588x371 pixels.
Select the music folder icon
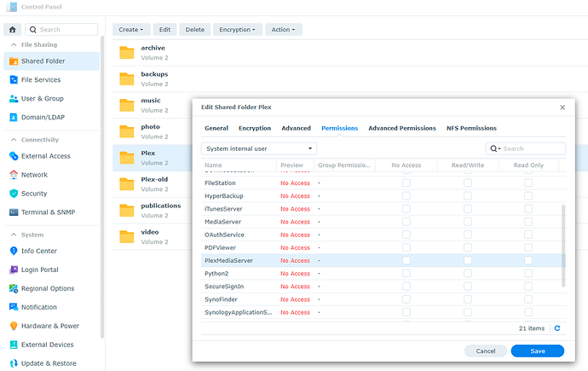tap(127, 105)
